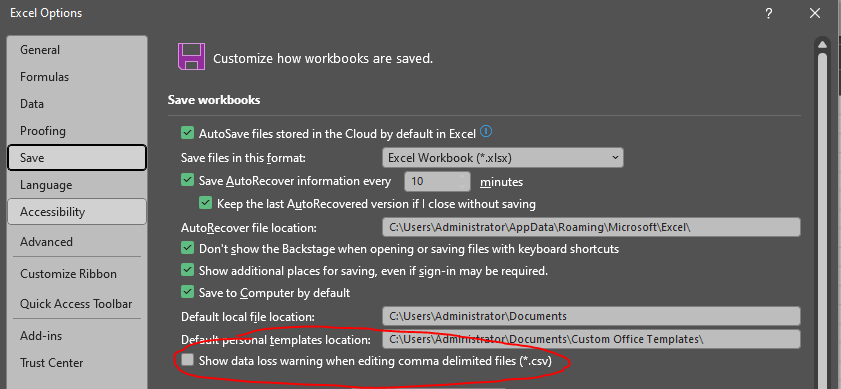Click the help question mark icon
Image resolution: width=841 pixels, height=389 pixels.
click(x=769, y=14)
